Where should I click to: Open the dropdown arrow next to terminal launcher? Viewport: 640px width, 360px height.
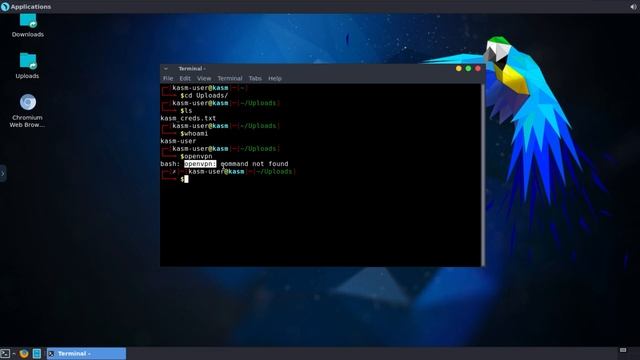point(14,353)
